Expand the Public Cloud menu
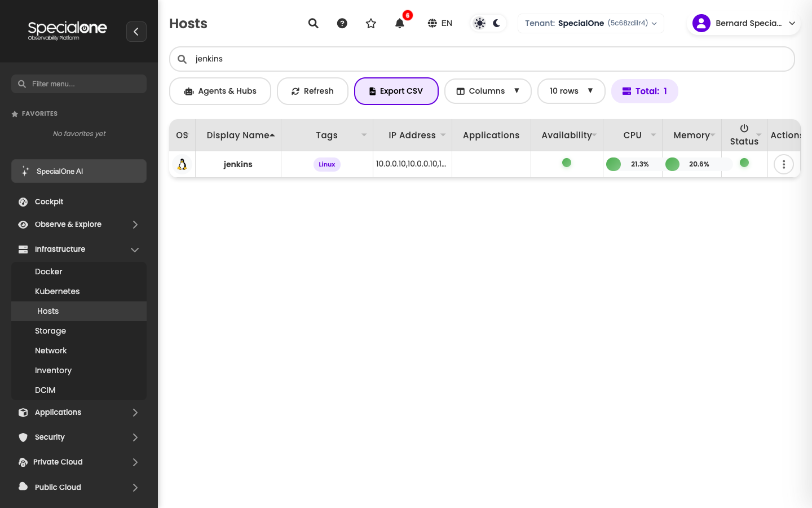The image size is (812, 508). (x=79, y=487)
